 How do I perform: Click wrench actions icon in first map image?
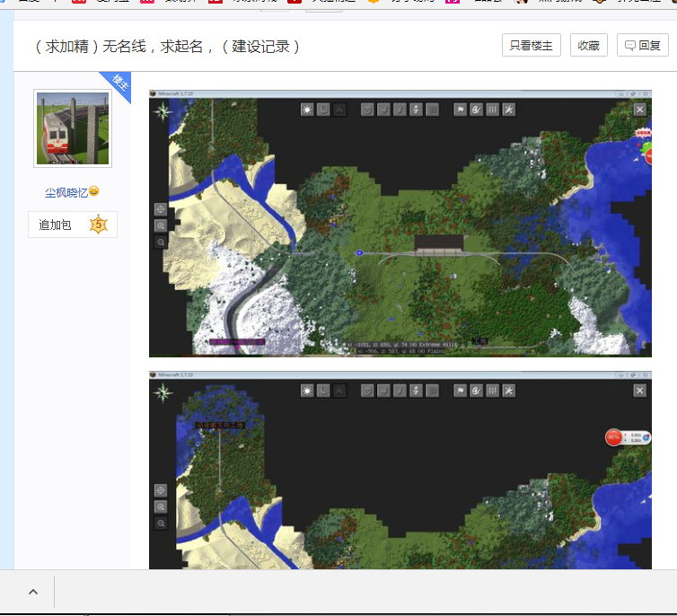coord(509,110)
